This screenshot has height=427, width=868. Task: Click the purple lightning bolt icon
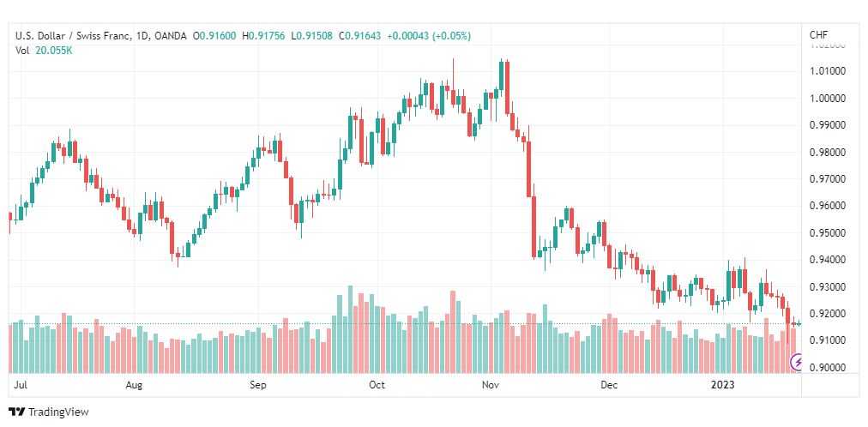(797, 363)
